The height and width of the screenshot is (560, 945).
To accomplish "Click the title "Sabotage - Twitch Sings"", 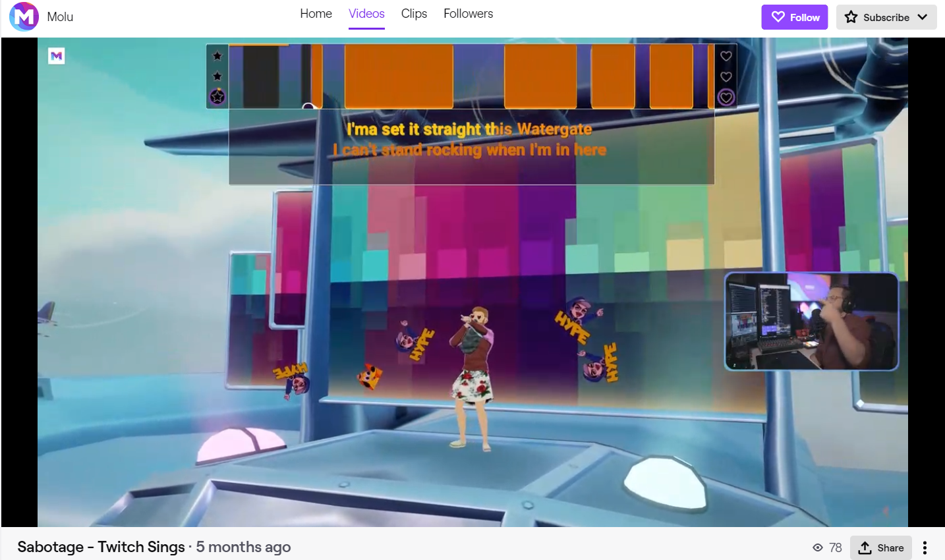I will click(101, 547).
